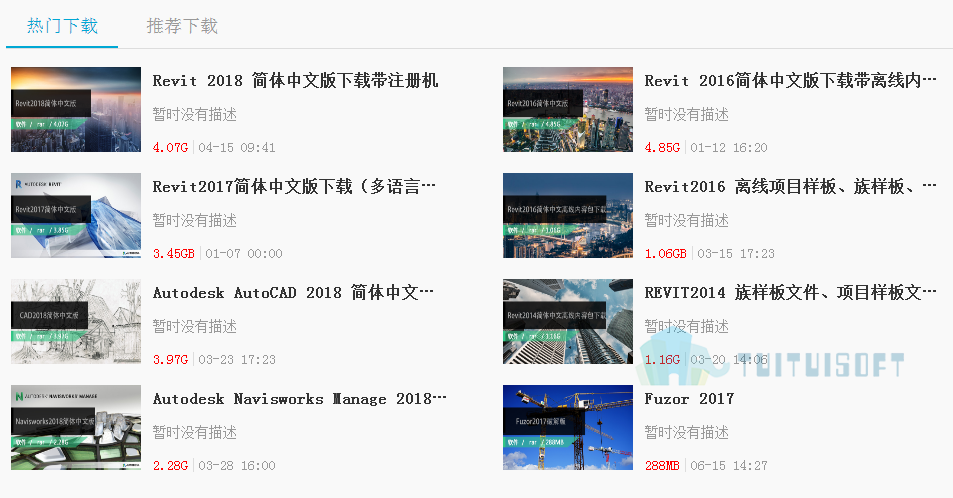Open the Fuzor2017 crane thumbnail image
The image size is (953, 498).
[568, 427]
